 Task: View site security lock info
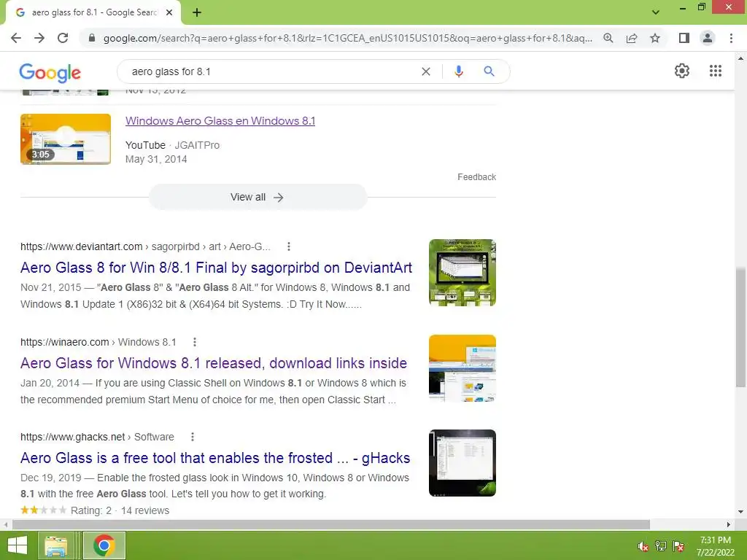click(91, 38)
